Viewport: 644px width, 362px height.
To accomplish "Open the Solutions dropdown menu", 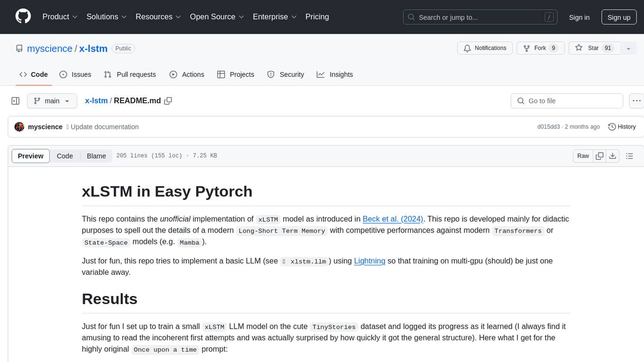I will tap(107, 17).
